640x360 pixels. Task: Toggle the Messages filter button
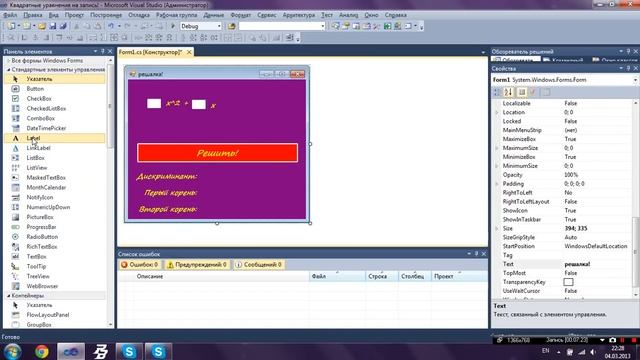click(x=258, y=264)
